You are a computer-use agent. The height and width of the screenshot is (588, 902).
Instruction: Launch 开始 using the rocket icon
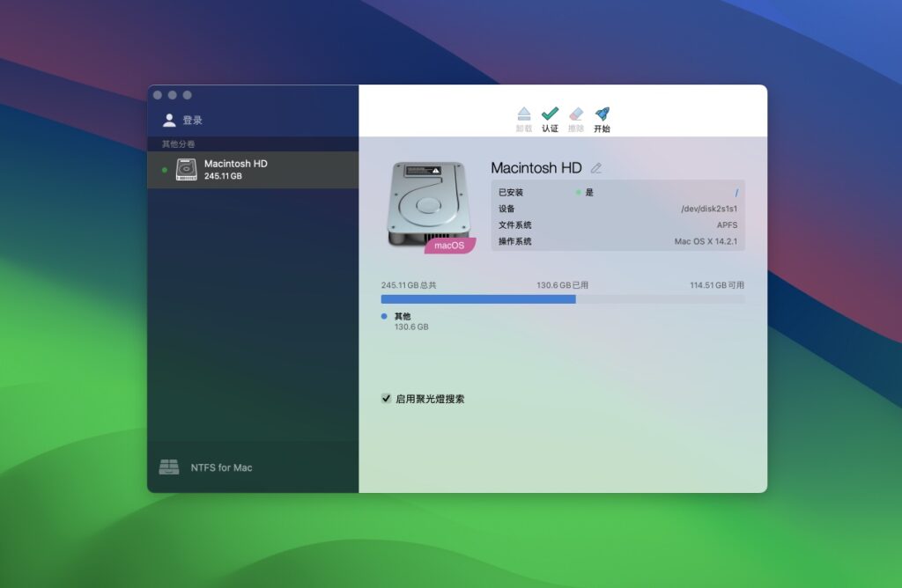(603, 114)
